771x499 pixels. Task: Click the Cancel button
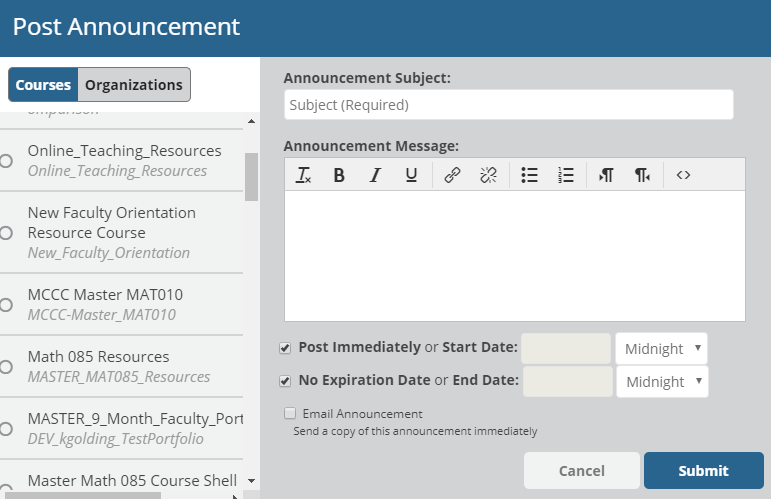coord(581,470)
